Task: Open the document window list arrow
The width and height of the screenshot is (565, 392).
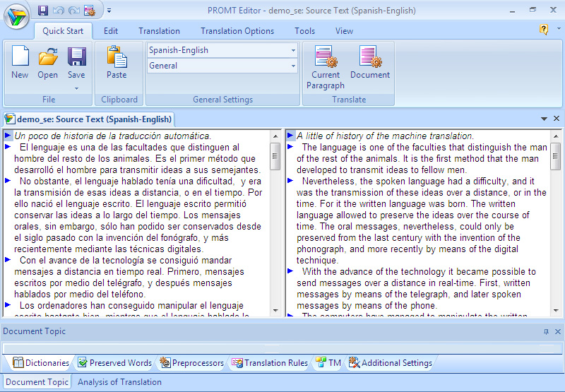Action: (x=544, y=119)
